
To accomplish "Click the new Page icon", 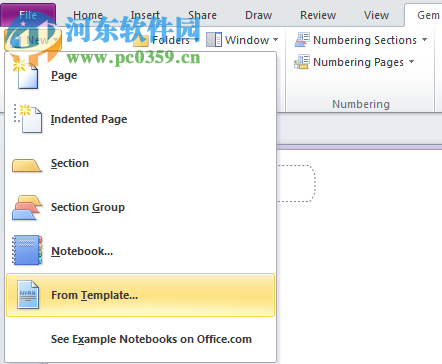I will pyautogui.click(x=25, y=74).
